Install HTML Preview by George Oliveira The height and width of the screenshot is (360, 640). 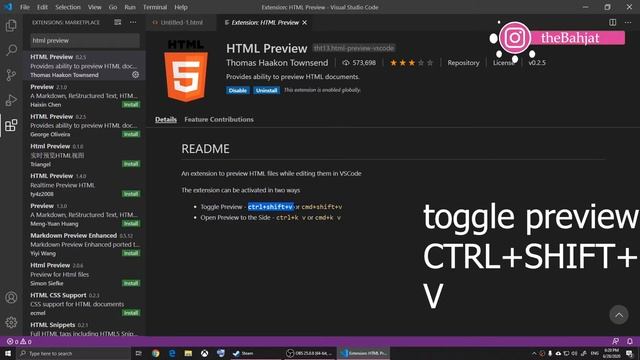[131, 134]
